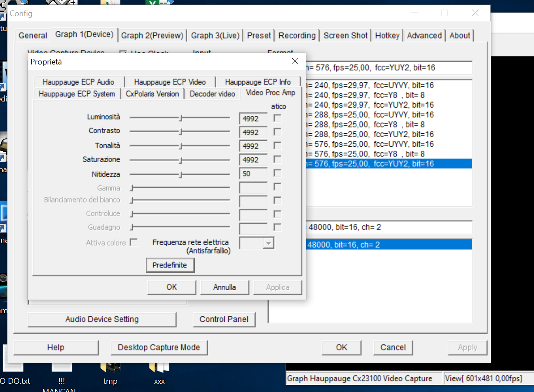Click Annulla in Proprietà dialog

[x=225, y=287]
